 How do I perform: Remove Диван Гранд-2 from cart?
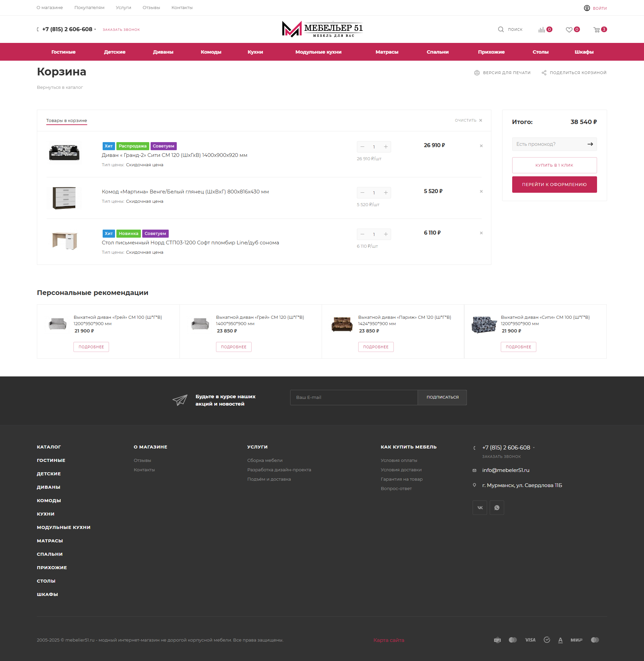481,146
